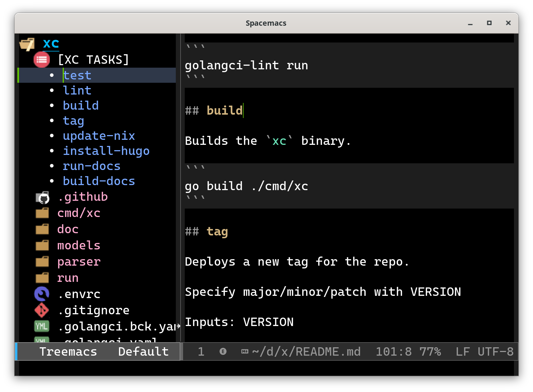Expand the cmd/xc directory
The width and height of the screenshot is (533, 392).
[79, 213]
